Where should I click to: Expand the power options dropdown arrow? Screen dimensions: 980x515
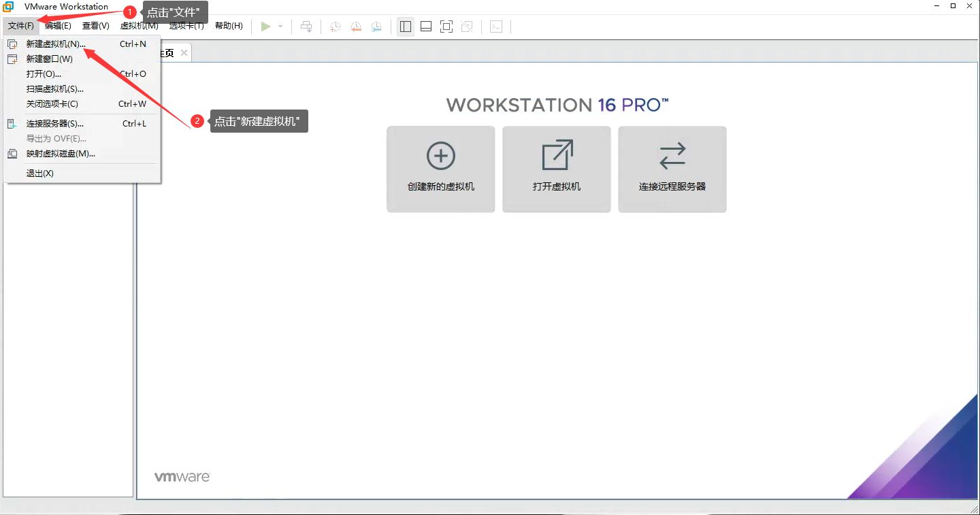pos(280,27)
